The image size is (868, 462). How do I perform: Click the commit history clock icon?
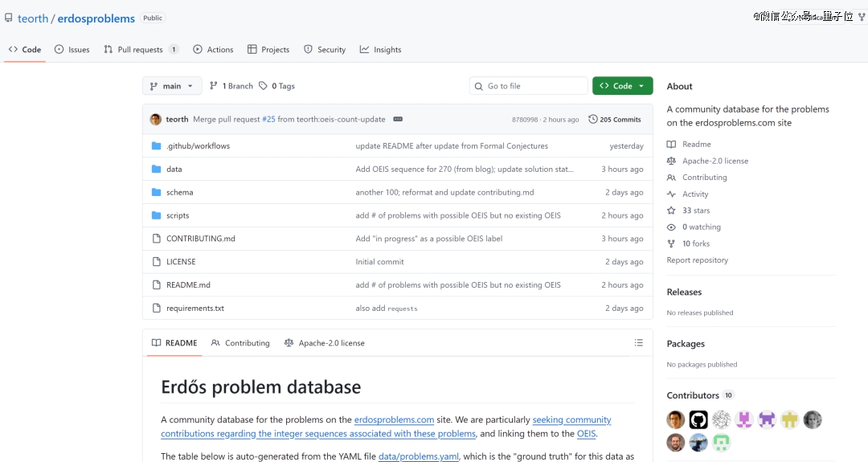click(593, 119)
